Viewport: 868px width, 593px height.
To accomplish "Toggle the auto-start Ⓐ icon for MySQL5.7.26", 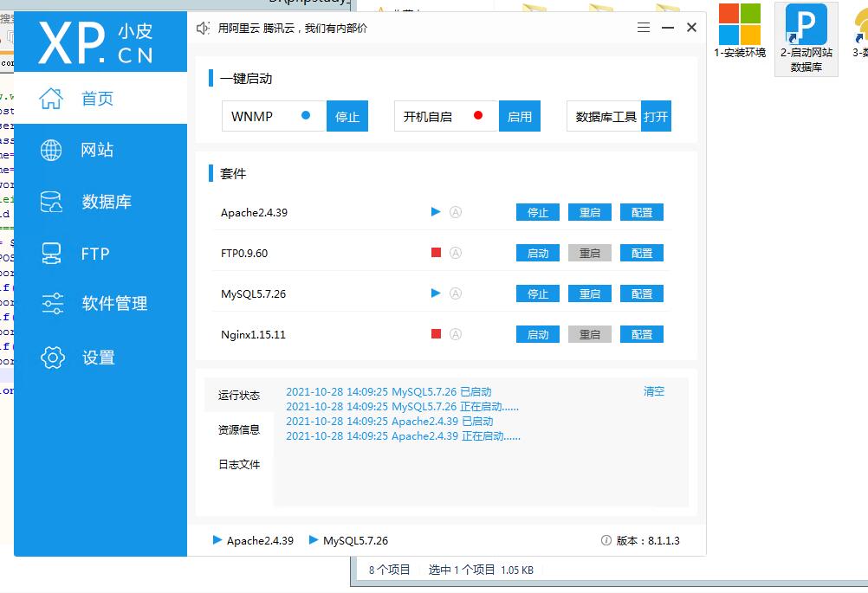I will pos(456,293).
